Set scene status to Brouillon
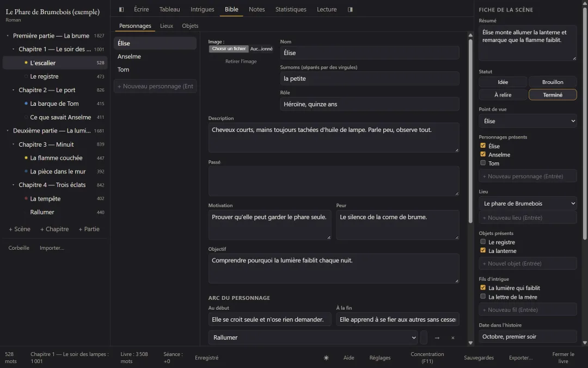The image size is (588, 368). coord(553,82)
